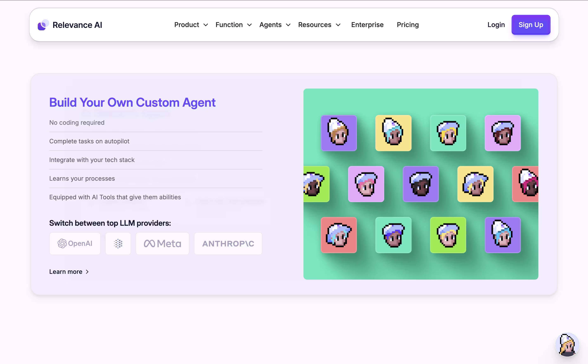Click the top-row mint-green agent avatar tile

pos(448,133)
